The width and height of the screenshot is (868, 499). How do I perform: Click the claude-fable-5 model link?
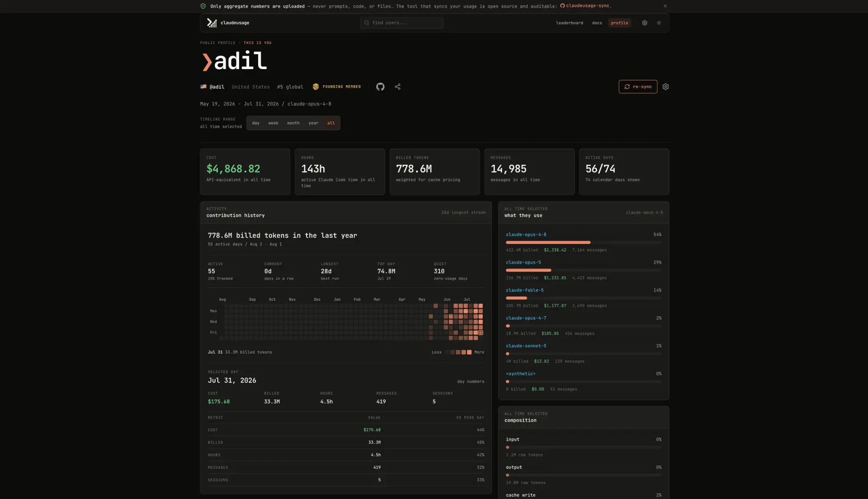click(525, 291)
